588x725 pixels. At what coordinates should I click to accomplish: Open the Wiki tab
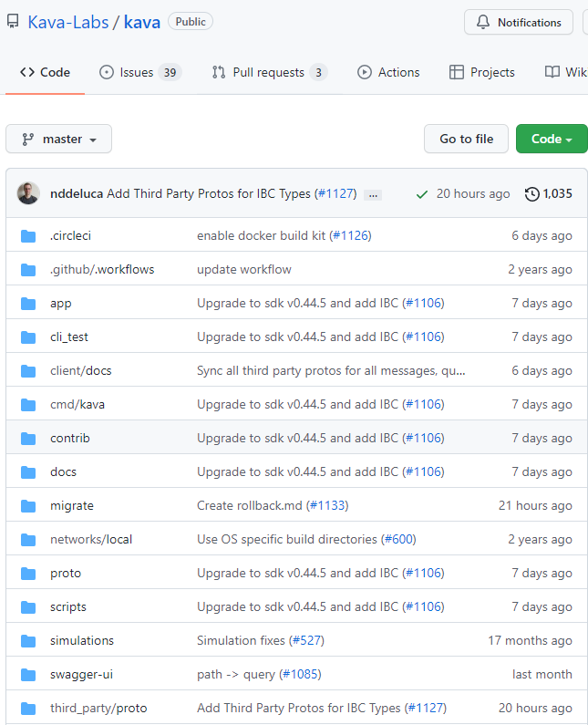pyautogui.click(x=566, y=73)
